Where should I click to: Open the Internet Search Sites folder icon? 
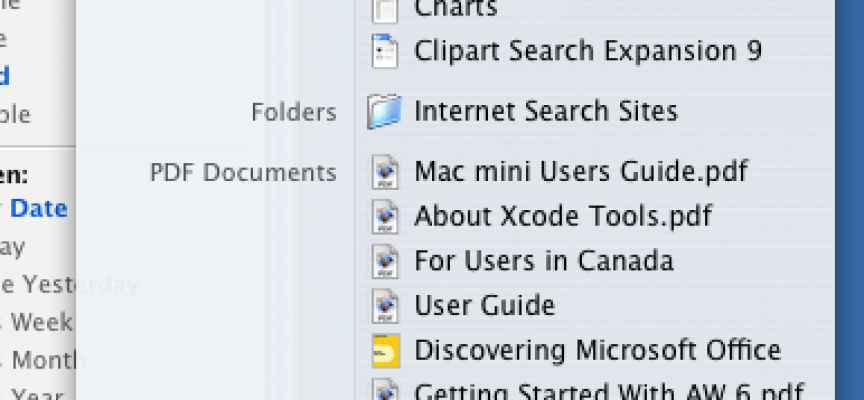point(385,112)
